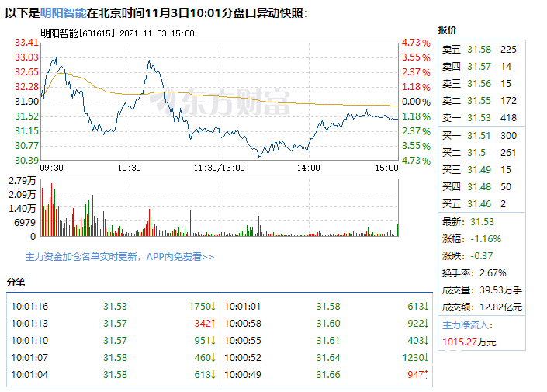Click the 1230 volume in 10:00:52 row
This screenshot has width=547, height=392.
tap(415, 358)
